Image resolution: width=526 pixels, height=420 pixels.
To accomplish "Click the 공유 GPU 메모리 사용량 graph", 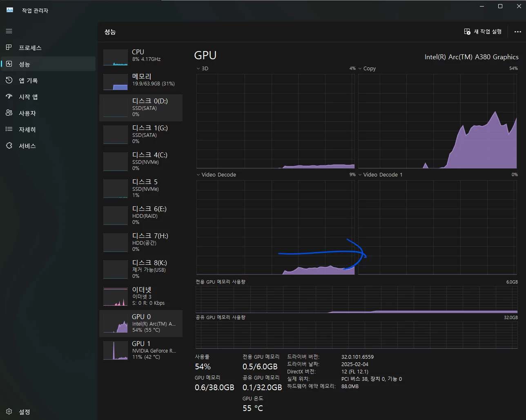I will coord(357,335).
